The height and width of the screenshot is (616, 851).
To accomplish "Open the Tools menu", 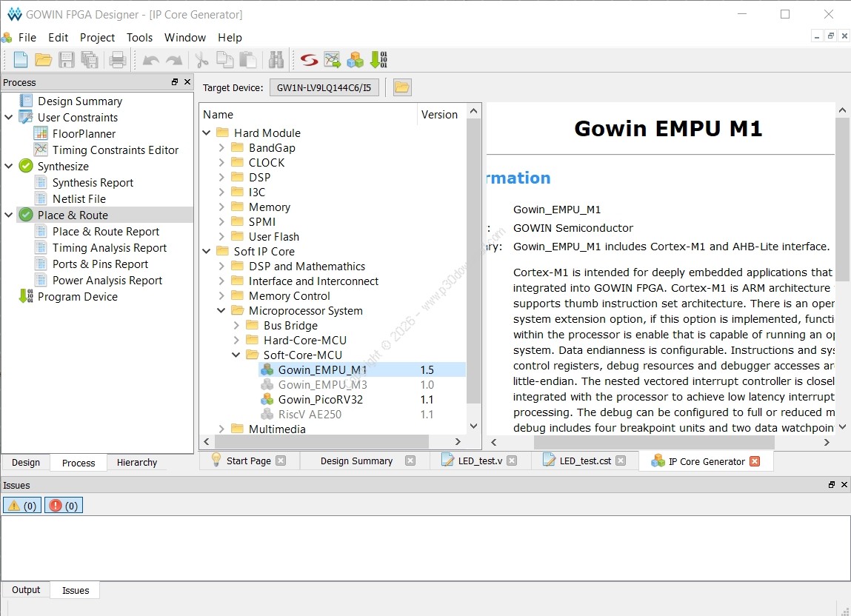I will (x=139, y=38).
